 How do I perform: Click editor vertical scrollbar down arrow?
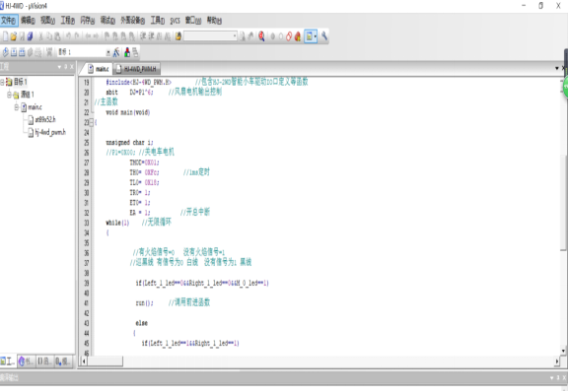pos(563,351)
